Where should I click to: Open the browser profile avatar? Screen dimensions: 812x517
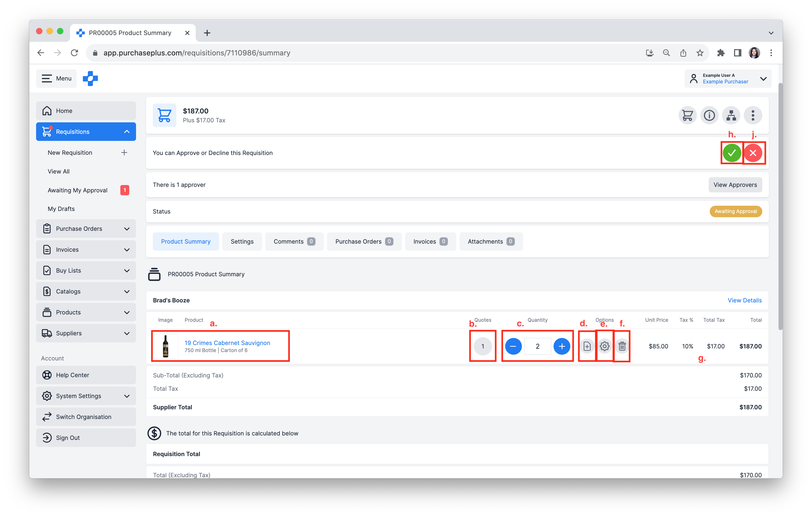[x=754, y=53]
